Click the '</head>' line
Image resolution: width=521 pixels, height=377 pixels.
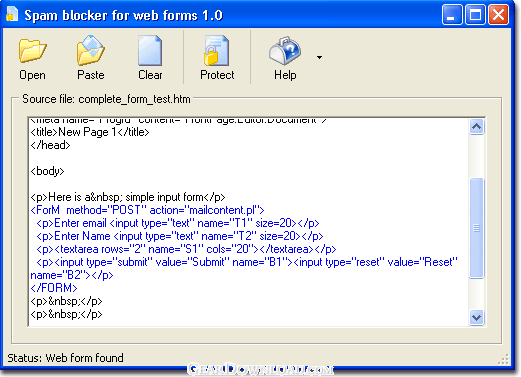(x=50, y=145)
